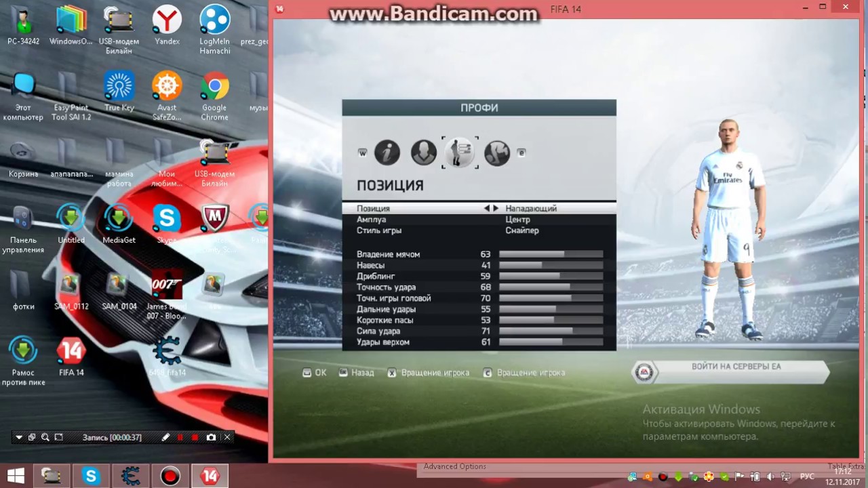Viewport: 868px width, 488px height.
Task: Switch position with the left arrow
Action: [x=487, y=209]
